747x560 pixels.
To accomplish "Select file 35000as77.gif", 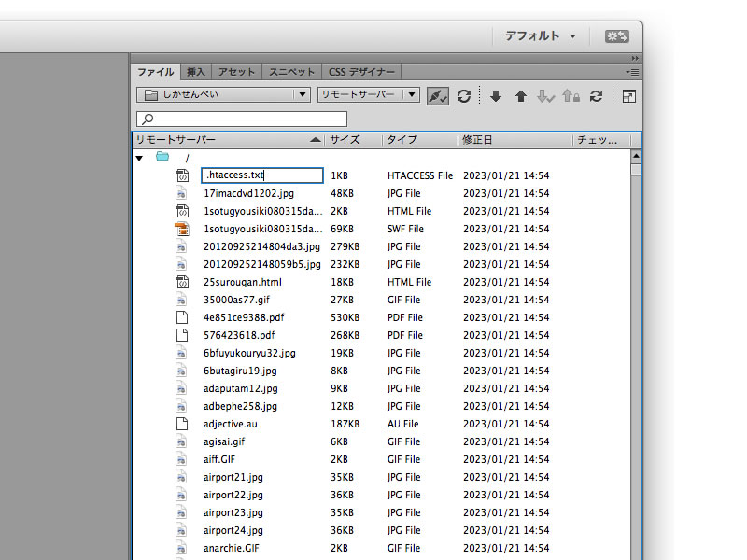I will tap(236, 300).
